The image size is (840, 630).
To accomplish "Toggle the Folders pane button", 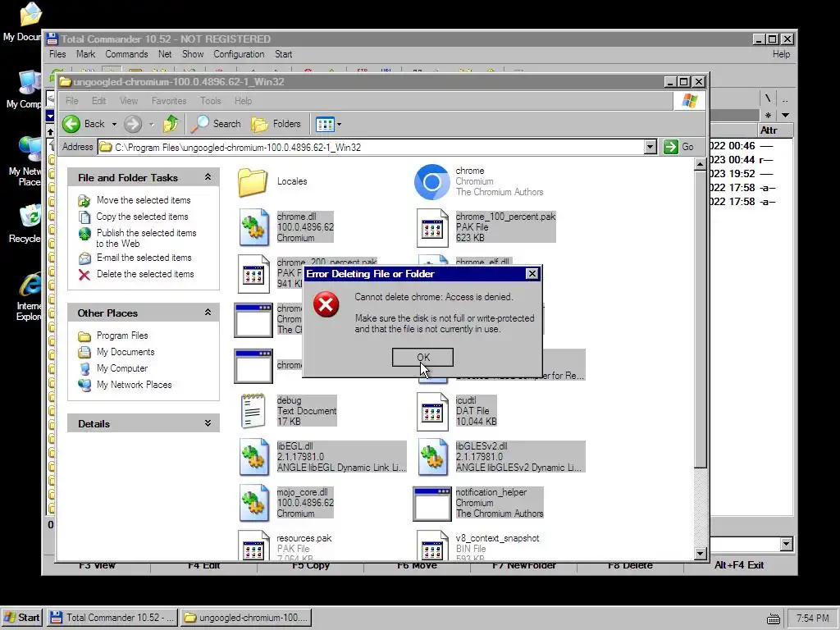I will (276, 124).
